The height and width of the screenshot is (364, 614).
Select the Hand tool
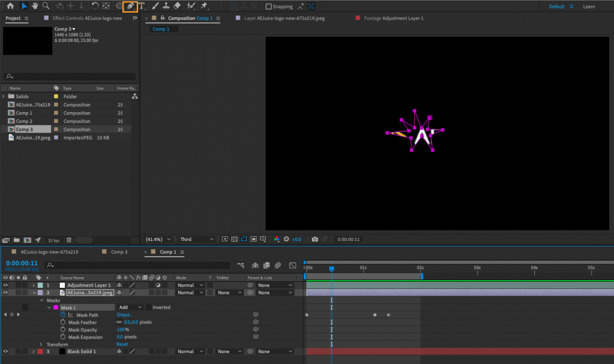(34, 7)
